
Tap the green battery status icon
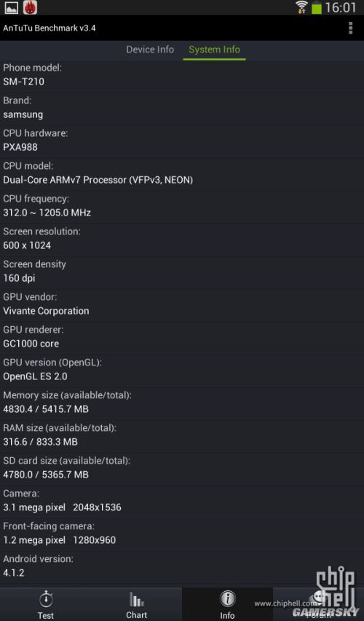pos(316,7)
